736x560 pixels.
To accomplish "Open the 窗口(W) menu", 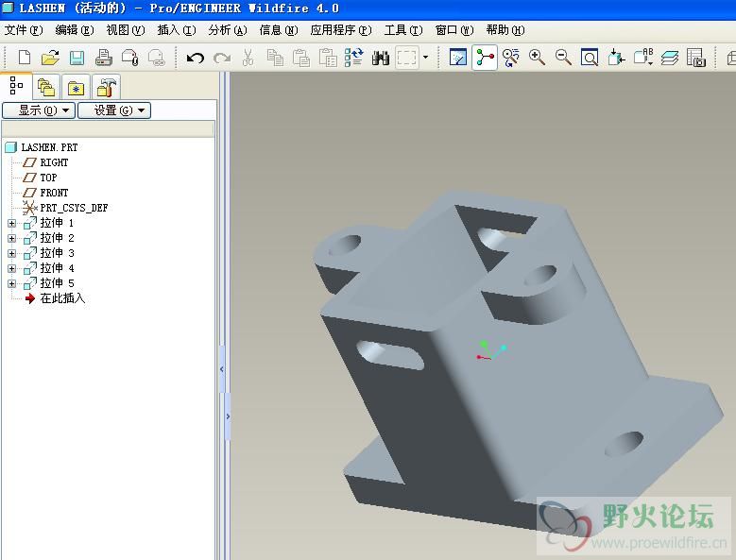I will point(454,30).
